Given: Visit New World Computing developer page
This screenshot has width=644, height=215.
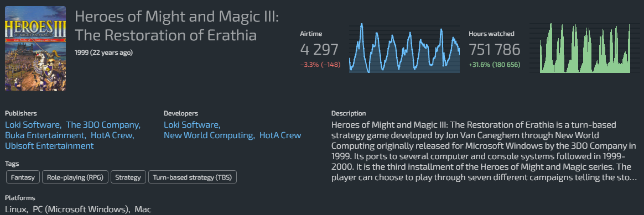Looking at the screenshot, I should point(208,135).
